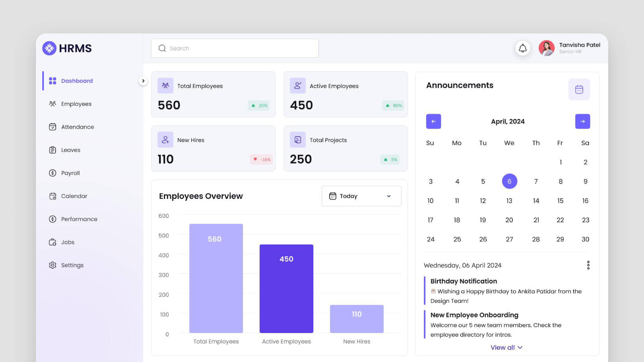Select the Attendance icon in sidebar
Viewport: 644px width, 362px height.
point(53,127)
